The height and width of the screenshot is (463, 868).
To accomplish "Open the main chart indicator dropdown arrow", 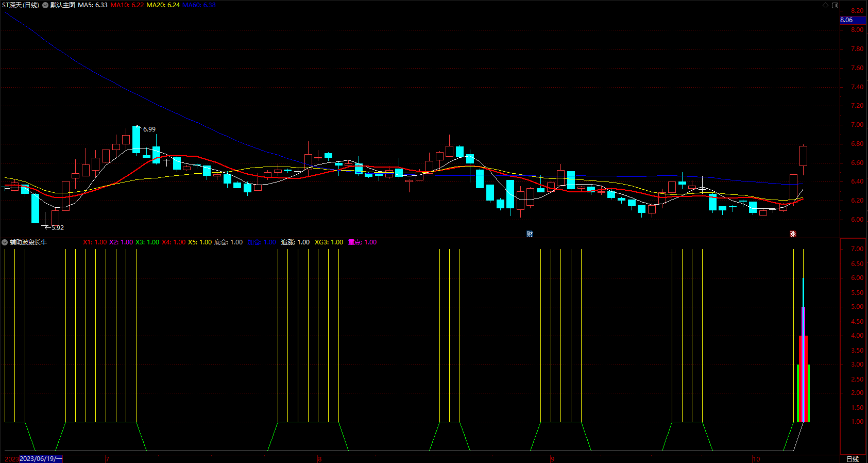I will pos(45,5).
